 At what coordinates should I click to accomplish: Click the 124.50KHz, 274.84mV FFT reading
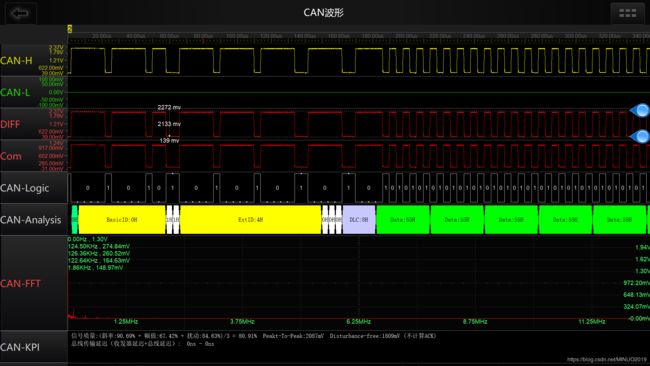point(99,246)
